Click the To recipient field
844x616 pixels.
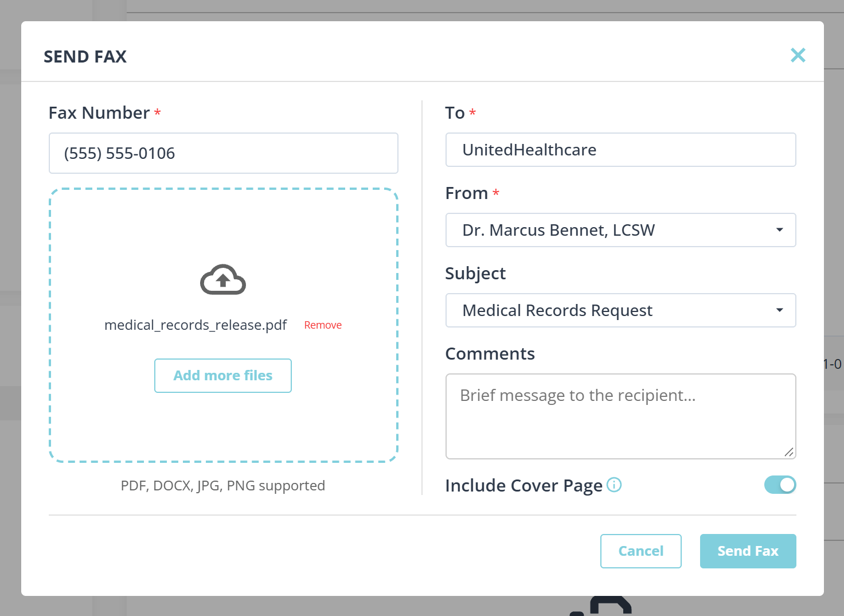(620, 150)
